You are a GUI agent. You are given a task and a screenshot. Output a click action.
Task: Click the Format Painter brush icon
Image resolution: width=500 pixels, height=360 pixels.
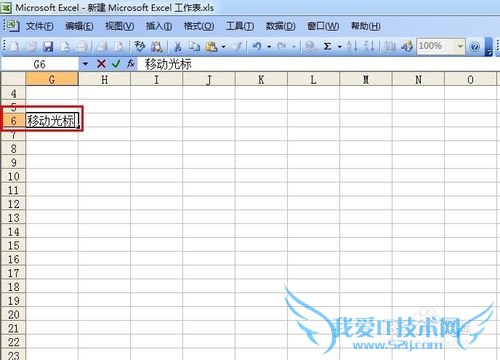coord(237,46)
